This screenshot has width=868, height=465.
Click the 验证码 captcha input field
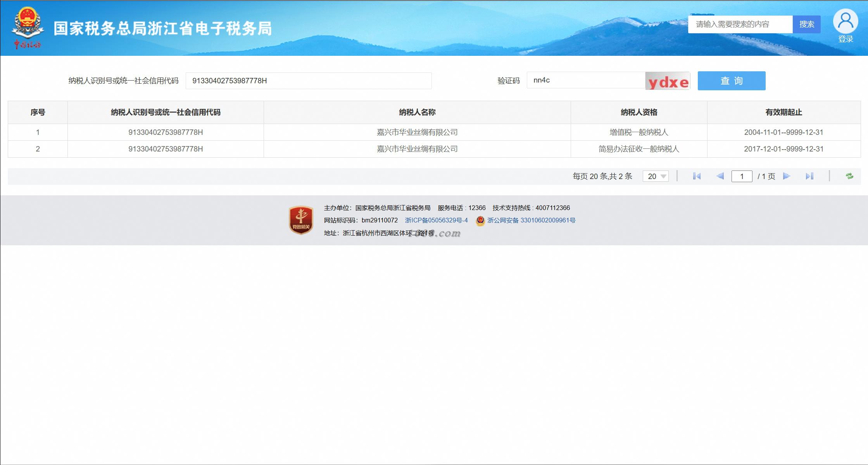point(585,80)
